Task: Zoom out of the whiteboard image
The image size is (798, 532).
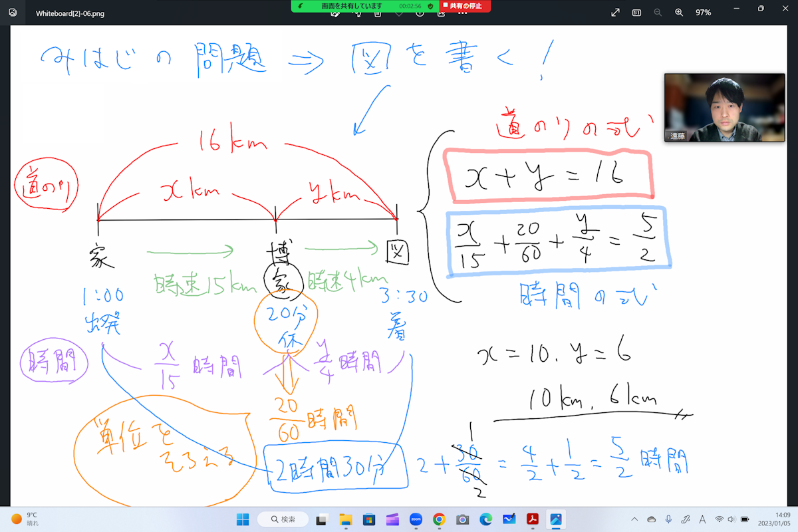Action: pyautogui.click(x=658, y=13)
